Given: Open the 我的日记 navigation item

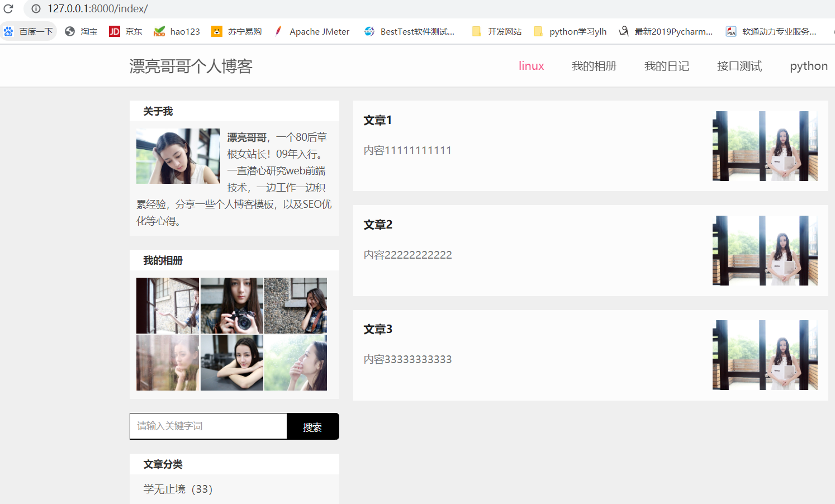Looking at the screenshot, I should pos(667,66).
